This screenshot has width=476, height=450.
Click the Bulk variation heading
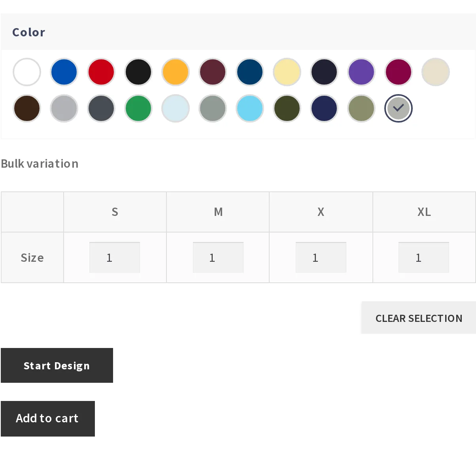point(40,164)
